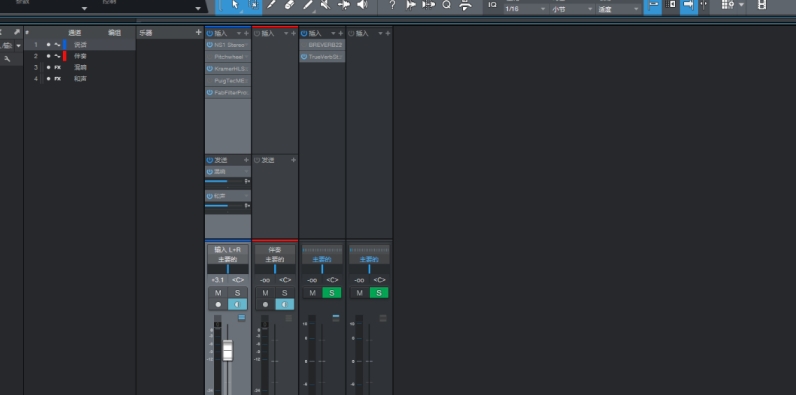Toggle inserts power on first channel strip
Screen dimensions: 796x395
coord(210,34)
